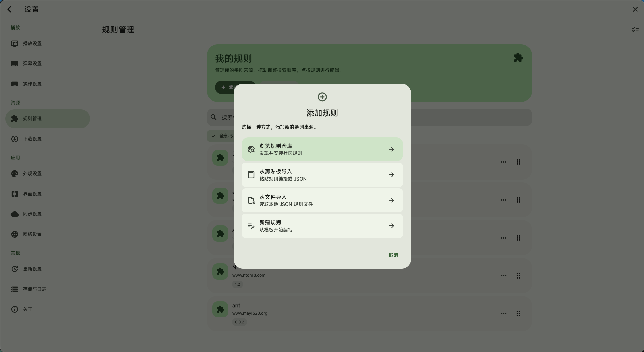Click the 1.2 version tag
The image size is (644, 352).
coord(238,284)
